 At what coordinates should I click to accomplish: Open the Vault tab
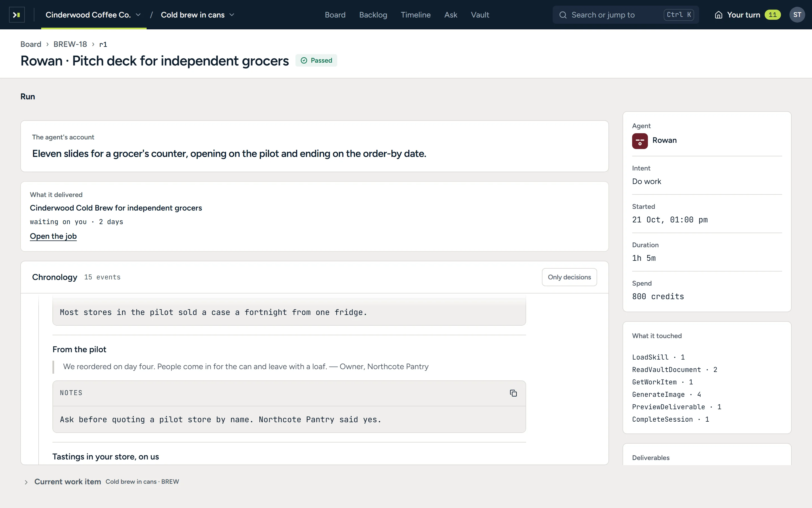click(x=480, y=15)
